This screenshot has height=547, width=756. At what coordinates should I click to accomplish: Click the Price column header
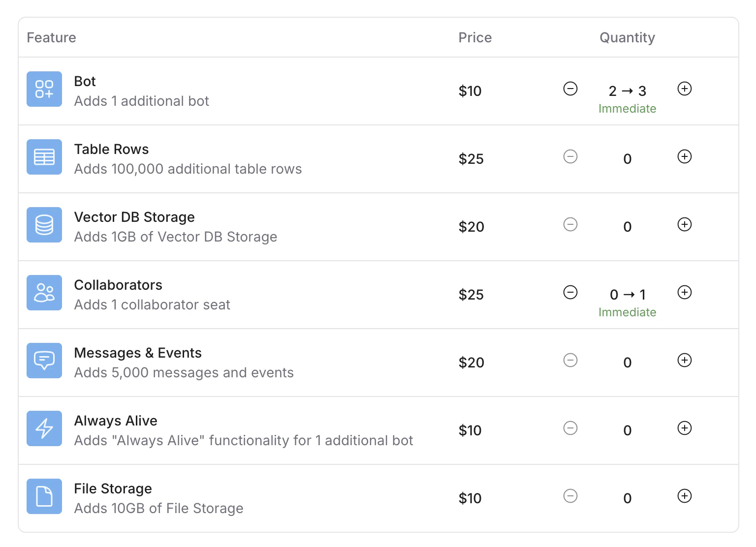click(x=475, y=37)
